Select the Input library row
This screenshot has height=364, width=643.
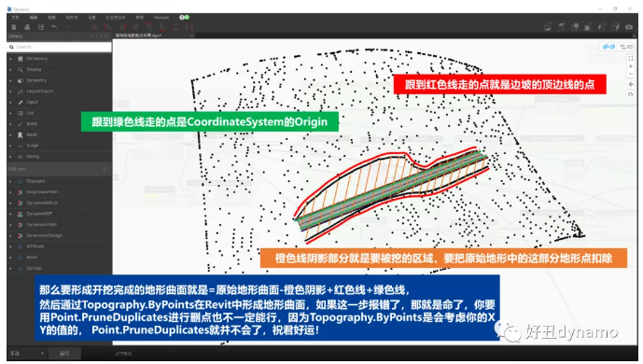[x=59, y=102]
